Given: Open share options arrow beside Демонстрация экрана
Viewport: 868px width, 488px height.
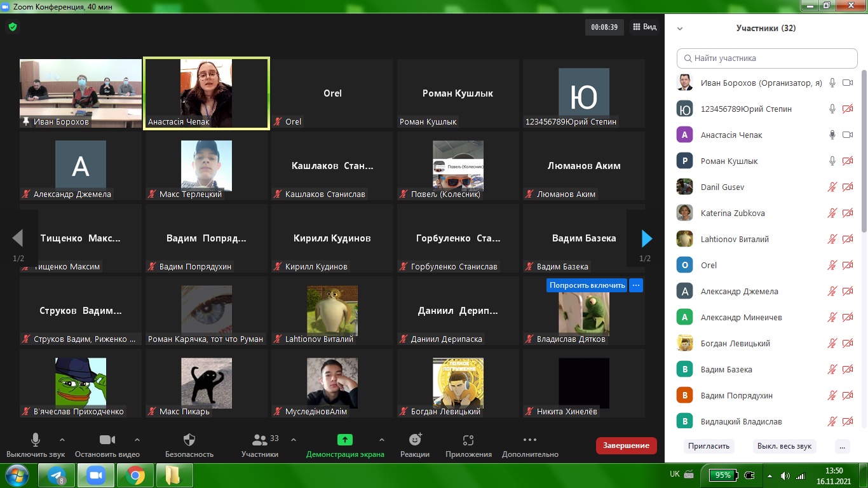Looking at the screenshot, I should pyautogui.click(x=382, y=439).
